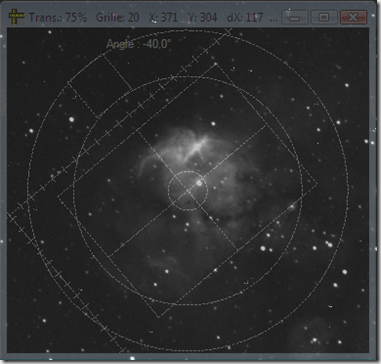Click the left corner of rotated frame

(x=58, y=196)
